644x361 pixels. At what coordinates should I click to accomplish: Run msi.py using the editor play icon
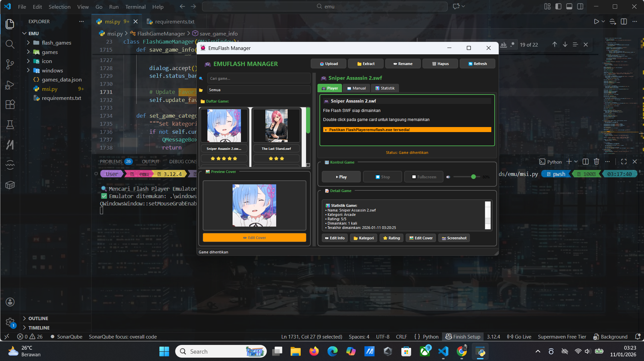pos(596,21)
